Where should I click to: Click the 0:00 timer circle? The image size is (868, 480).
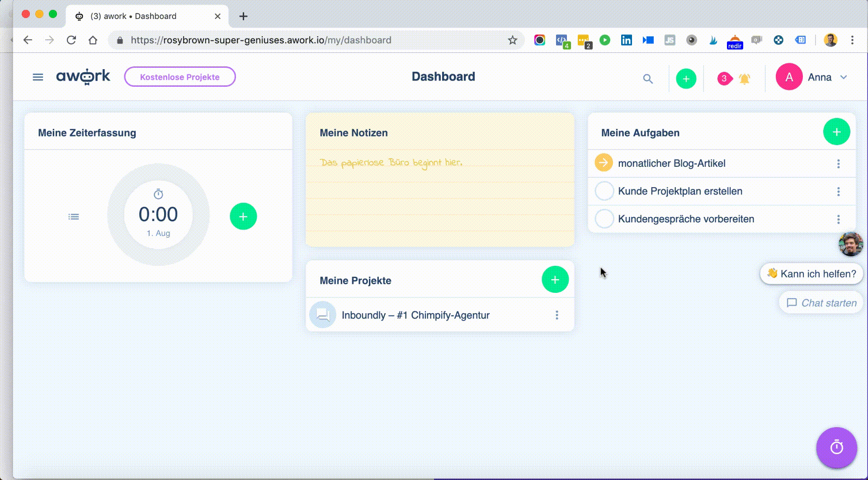coord(158,215)
